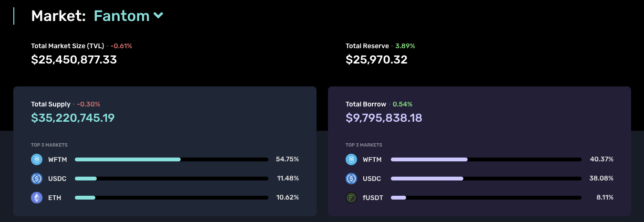Click the USDC supply progress bar
This screenshot has height=222, width=644.
[x=172, y=179]
